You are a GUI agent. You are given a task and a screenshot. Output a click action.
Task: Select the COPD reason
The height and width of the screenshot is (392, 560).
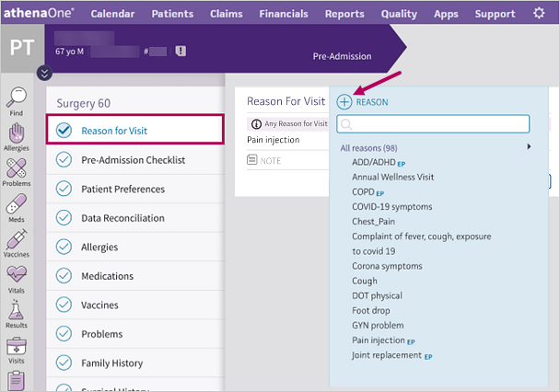pos(363,191)
